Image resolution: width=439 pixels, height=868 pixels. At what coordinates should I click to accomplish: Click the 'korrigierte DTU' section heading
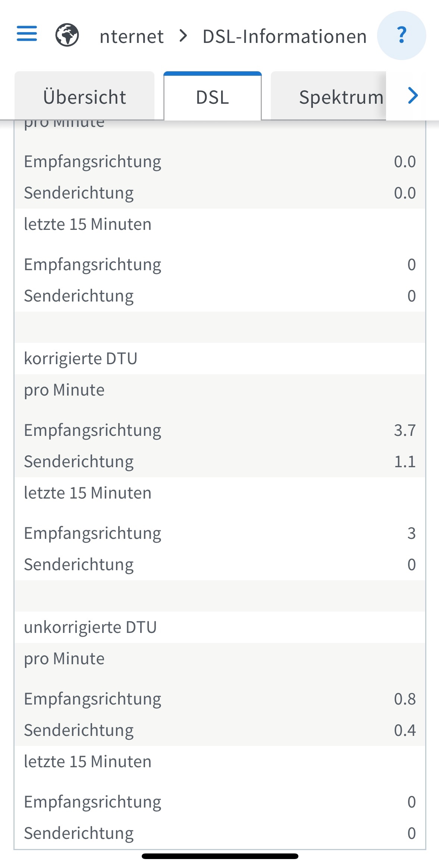[81, 359]
